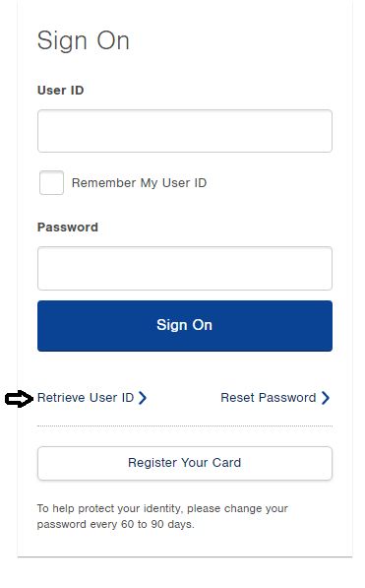Image resolution: width=365 pixels, height=588 pixels.
Task: Click the Register Your Card button
Action: pyautogui.click(x=185, y=463)
